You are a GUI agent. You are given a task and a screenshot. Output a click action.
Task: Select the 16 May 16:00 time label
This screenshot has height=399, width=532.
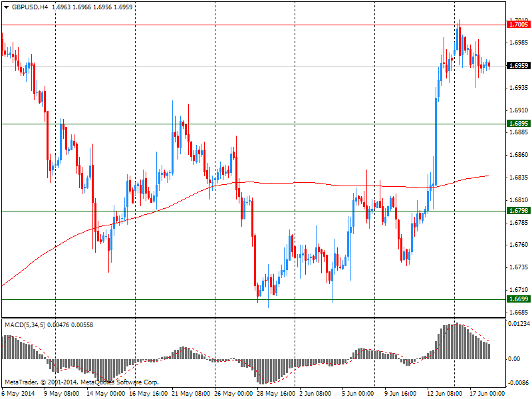coord(148,394)
